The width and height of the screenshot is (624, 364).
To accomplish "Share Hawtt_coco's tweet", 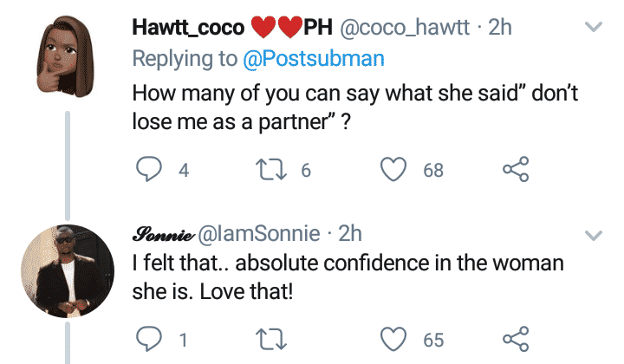I will click(515, 170).
